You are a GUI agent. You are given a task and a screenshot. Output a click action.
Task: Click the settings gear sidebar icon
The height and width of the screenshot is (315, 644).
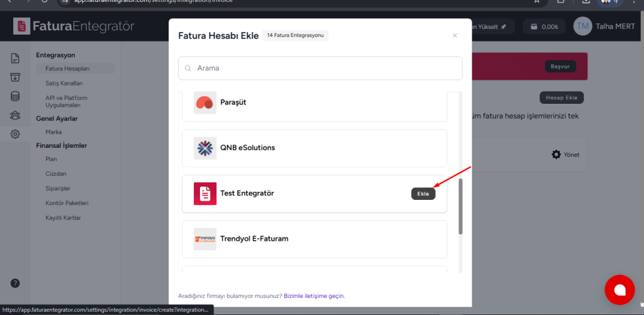(15, 134)
